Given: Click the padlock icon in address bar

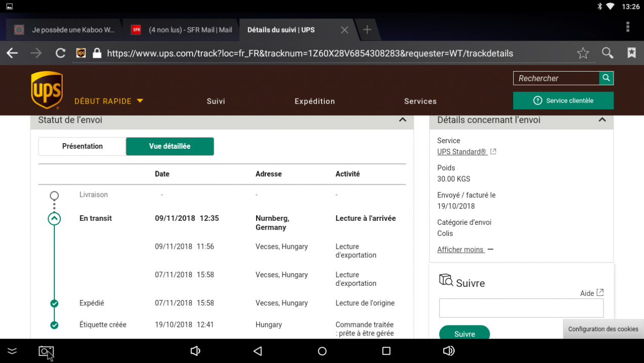Looking at the screenshot, I should (x=97, y=53).
